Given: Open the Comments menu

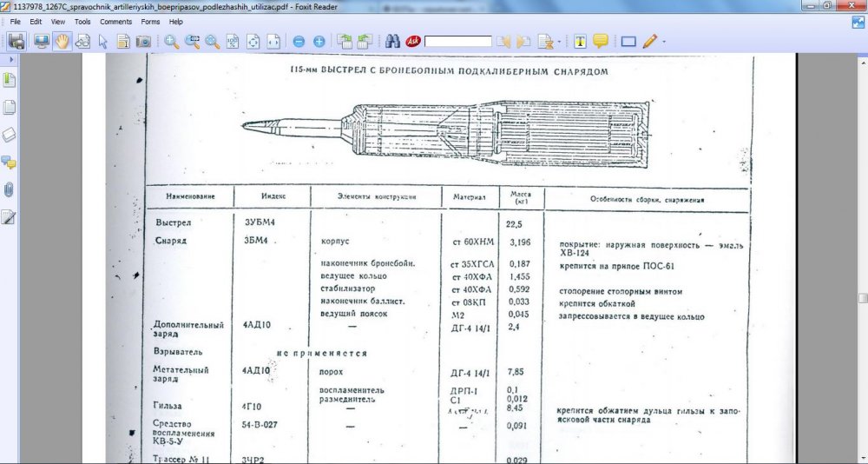Looking at the screenshot, I should [115, 22].
